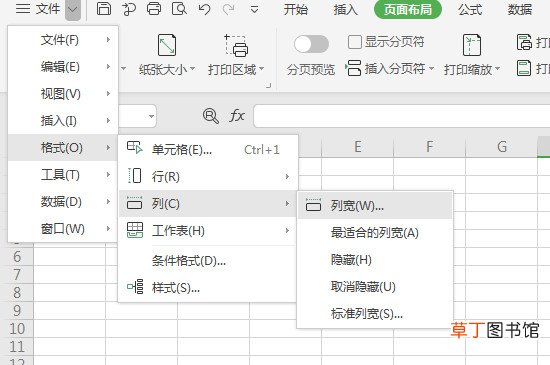Click the upper print icon on the ribbon's right edge
The height and width of the screenshot is (365, 550).
coord(524,42)
